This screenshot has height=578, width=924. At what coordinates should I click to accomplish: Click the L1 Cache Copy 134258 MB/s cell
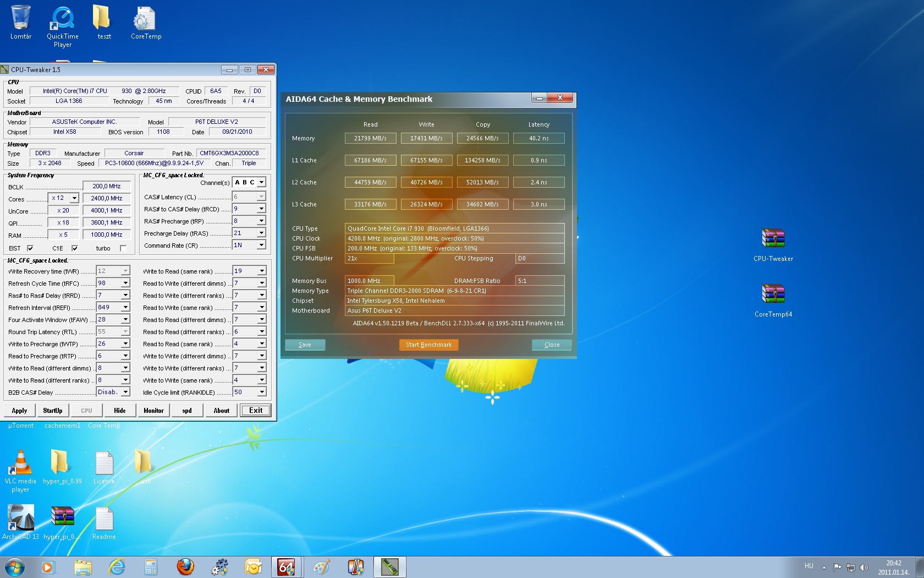482,160
